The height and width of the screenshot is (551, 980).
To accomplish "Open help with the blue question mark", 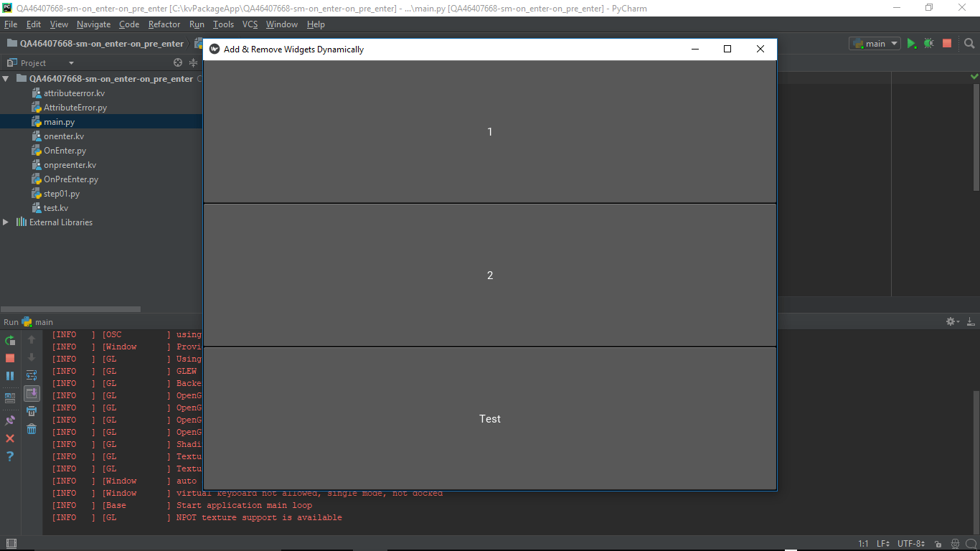I will 10,456.
